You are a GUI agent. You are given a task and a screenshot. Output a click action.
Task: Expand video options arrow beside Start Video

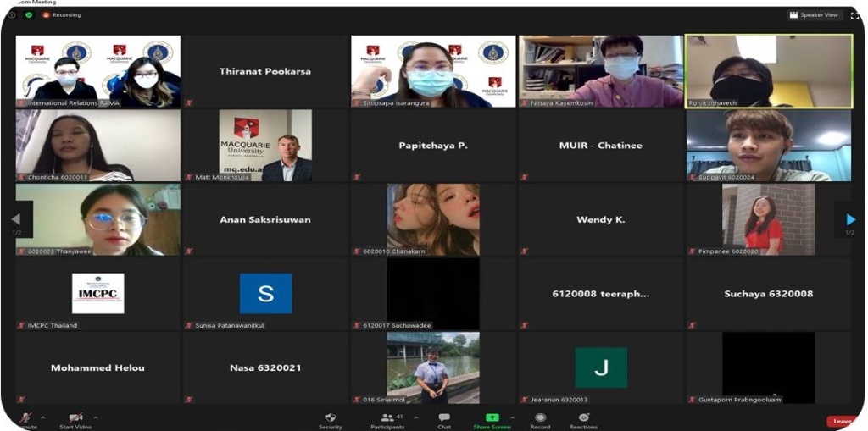(x=96, y=417)
